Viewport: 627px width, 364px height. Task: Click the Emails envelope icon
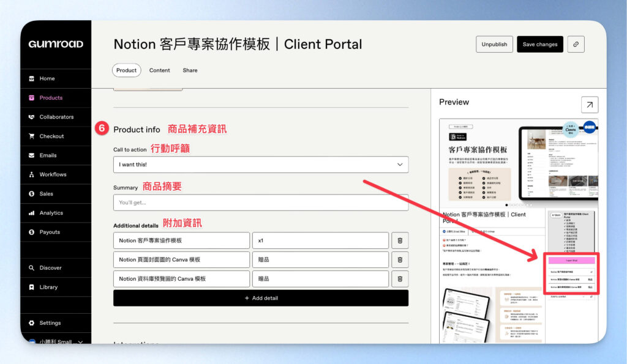[32, 155]
